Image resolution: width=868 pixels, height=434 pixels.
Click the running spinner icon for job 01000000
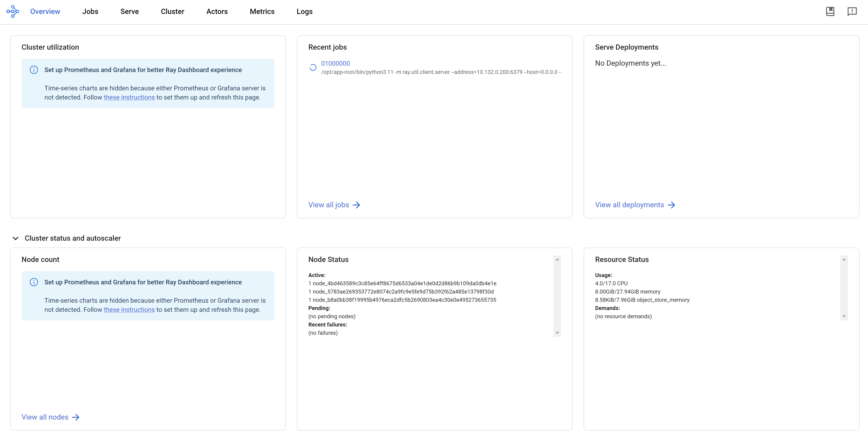point(313,67)
